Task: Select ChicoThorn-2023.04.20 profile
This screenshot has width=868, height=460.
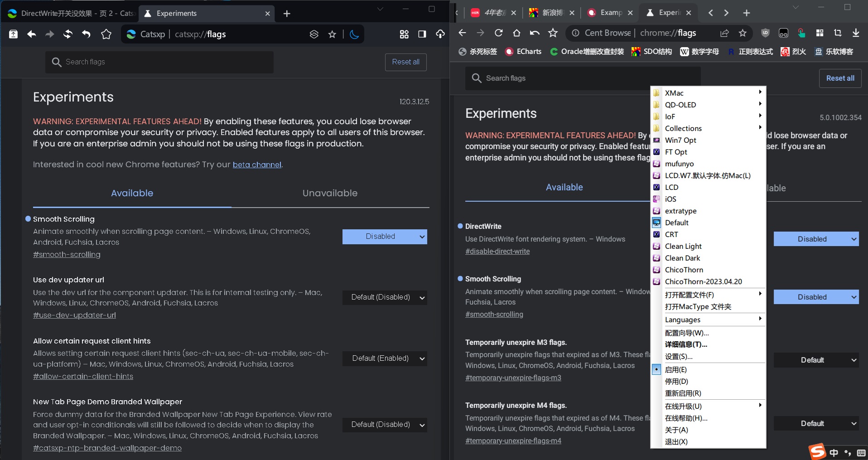Action: coord(708,281)
